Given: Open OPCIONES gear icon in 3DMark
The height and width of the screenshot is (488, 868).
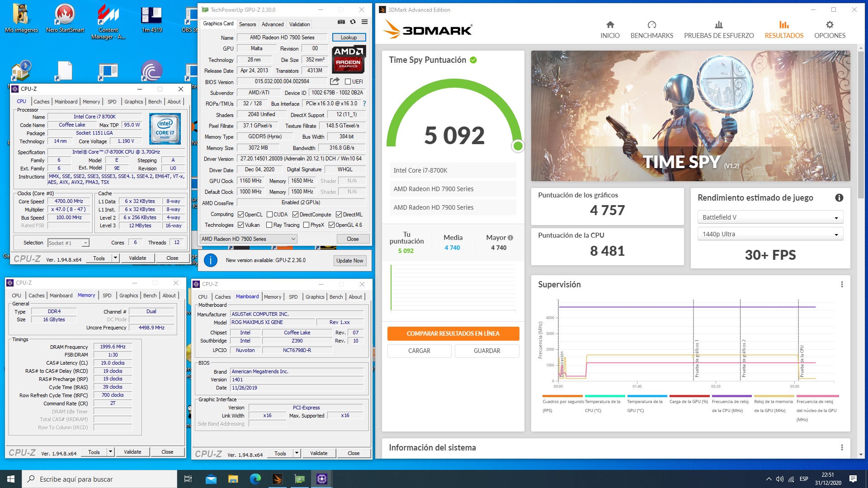Looking at the screenshot, I should click(x=830, y=24).
